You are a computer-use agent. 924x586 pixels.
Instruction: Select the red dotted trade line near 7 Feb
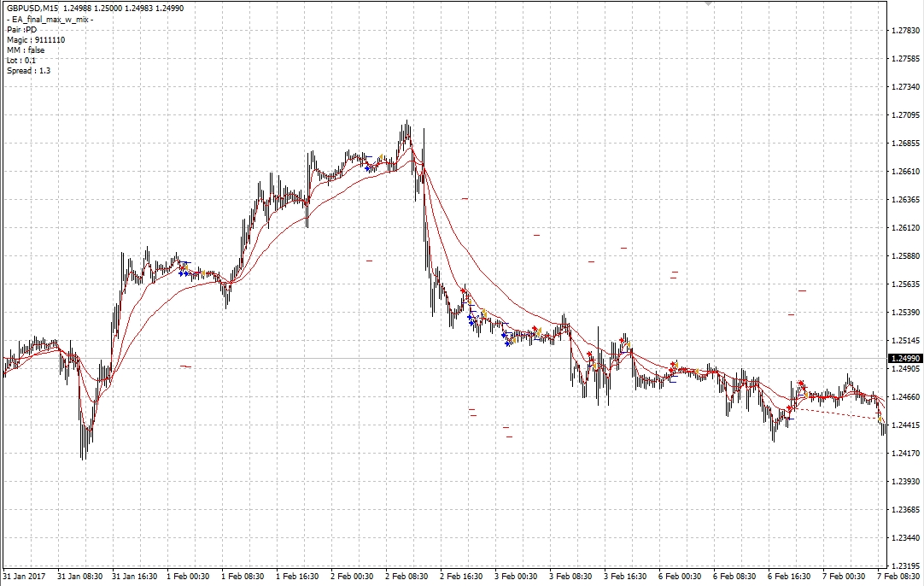coord(837,413)
